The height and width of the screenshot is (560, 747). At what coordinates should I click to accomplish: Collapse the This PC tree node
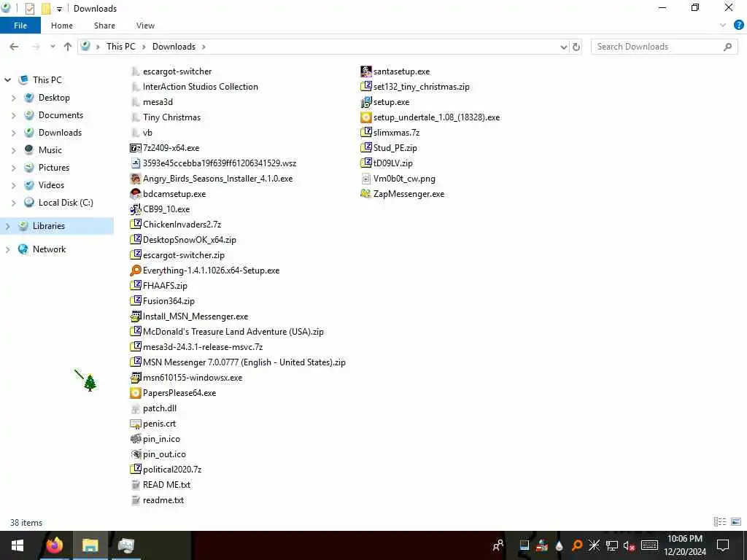[7, 80]
